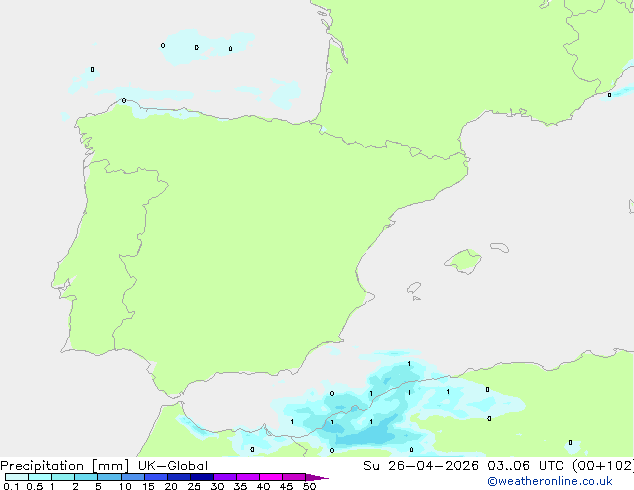Click the over-50 arrow tip of legend
This screenshot has height=490, width=634.
coord(317,477)
